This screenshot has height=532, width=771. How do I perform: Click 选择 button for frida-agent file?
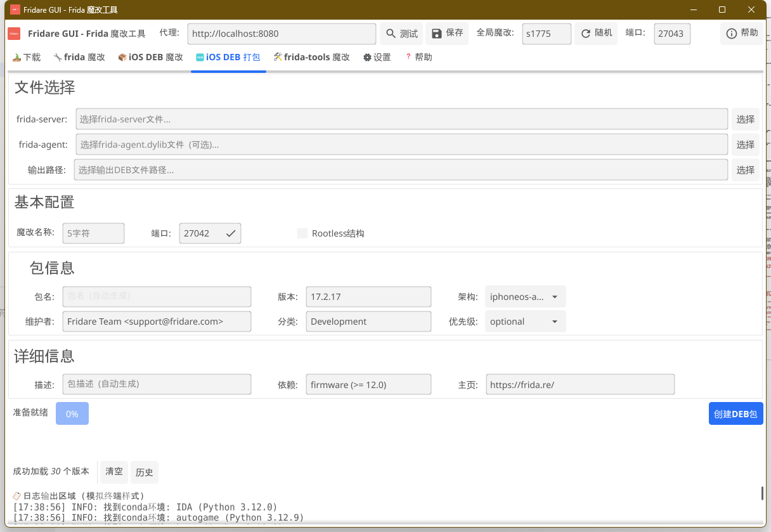point(746,145)
